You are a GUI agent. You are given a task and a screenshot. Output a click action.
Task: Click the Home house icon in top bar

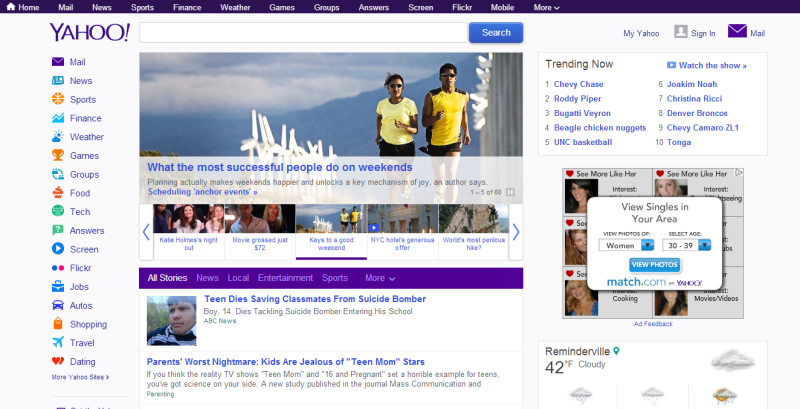[11, 7]
